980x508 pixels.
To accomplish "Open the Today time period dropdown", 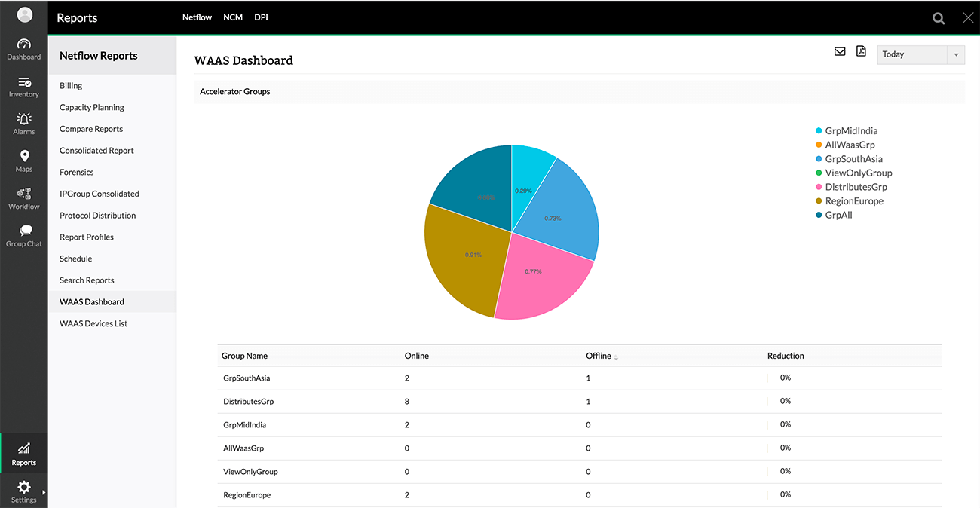I will click(921, 54).
